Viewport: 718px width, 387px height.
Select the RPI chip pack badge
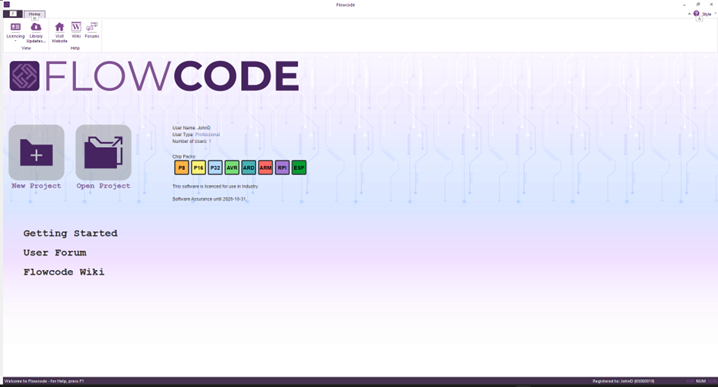click(282, 168)
